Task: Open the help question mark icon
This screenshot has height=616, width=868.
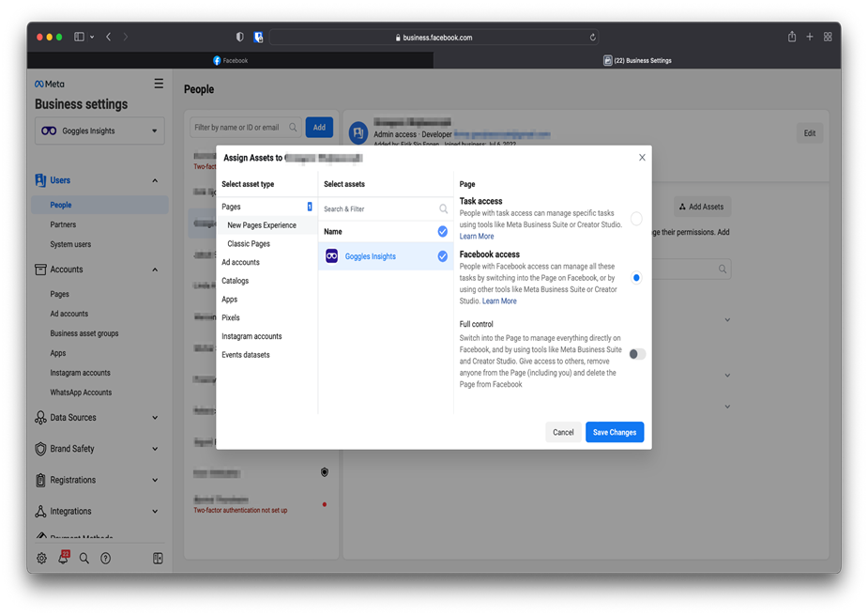Action: (106, 558)
